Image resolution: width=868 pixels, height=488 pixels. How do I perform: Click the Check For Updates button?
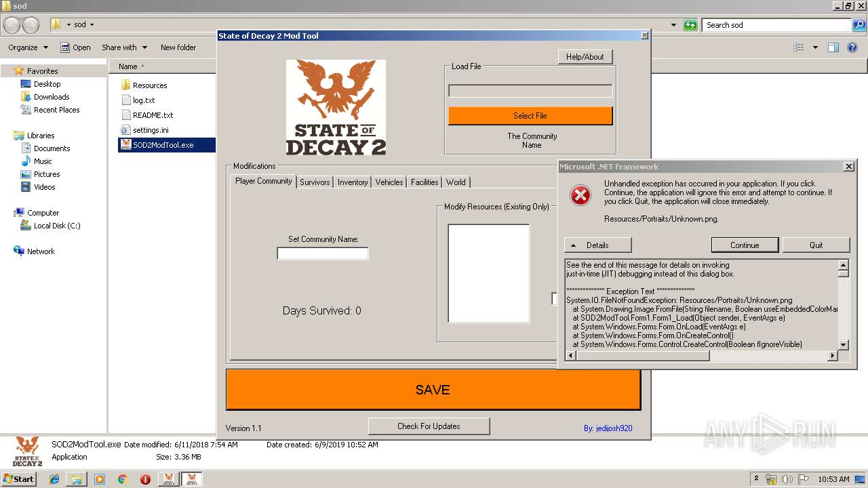pos(429,426)
